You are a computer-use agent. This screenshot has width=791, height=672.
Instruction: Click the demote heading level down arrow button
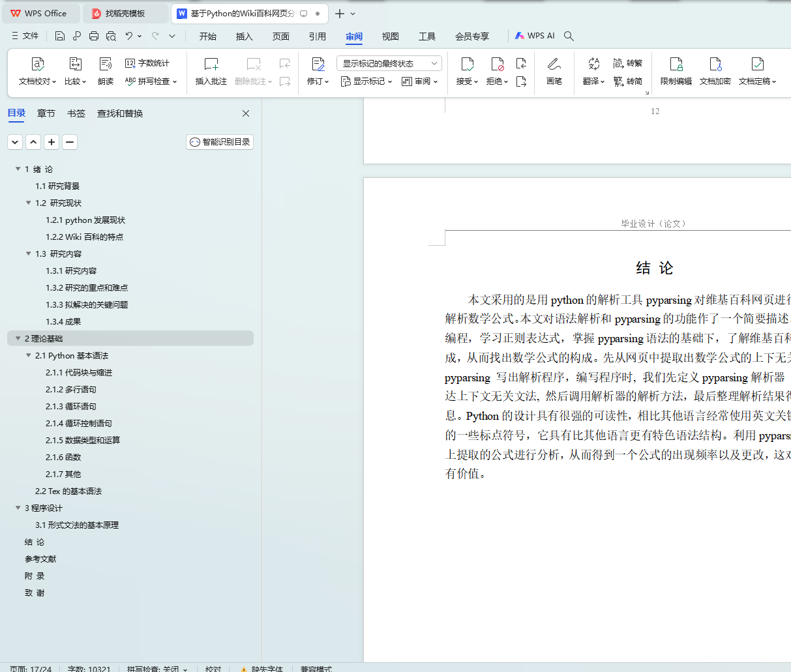[15, 142]
